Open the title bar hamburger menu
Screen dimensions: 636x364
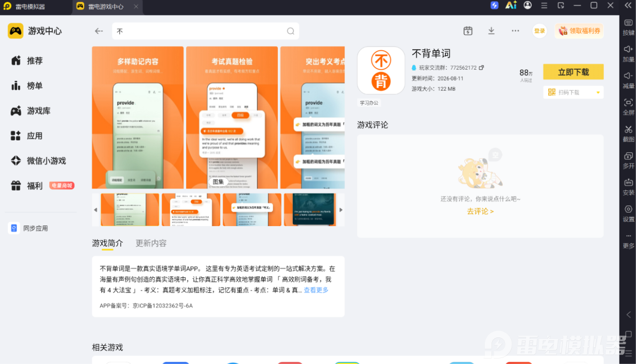pos(545,6)
